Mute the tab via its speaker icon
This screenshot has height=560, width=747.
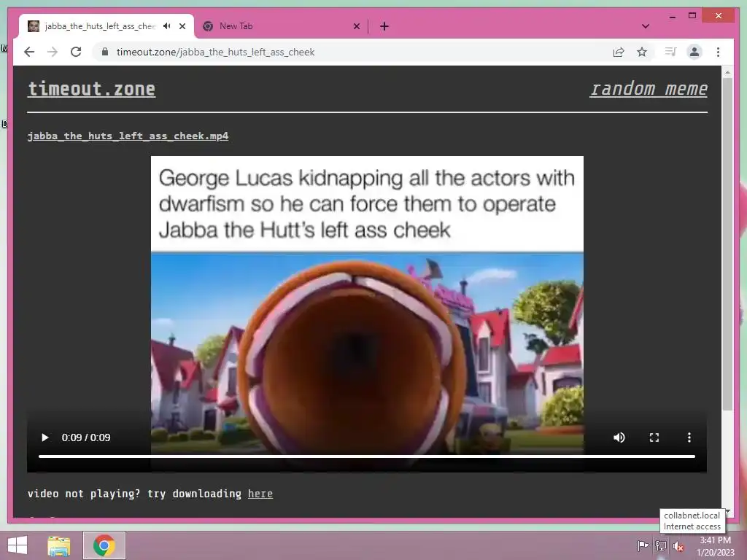[x=167, y=26]
